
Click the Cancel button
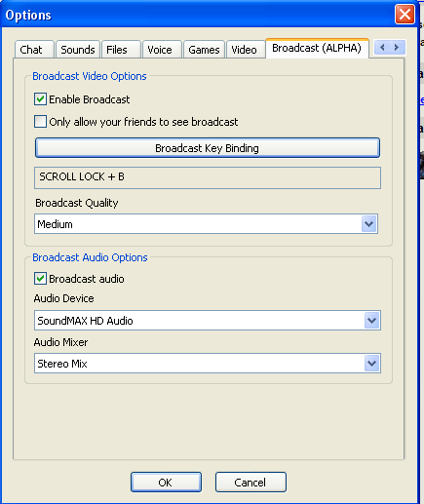251,483
